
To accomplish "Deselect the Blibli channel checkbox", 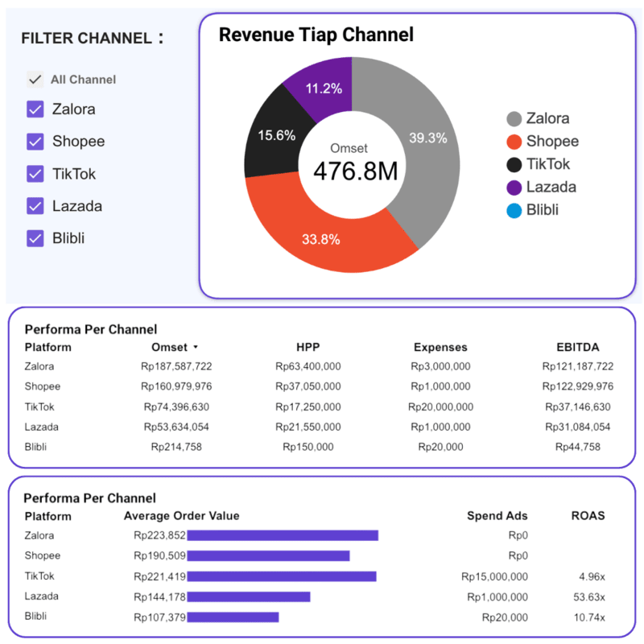I will [35, 238].
